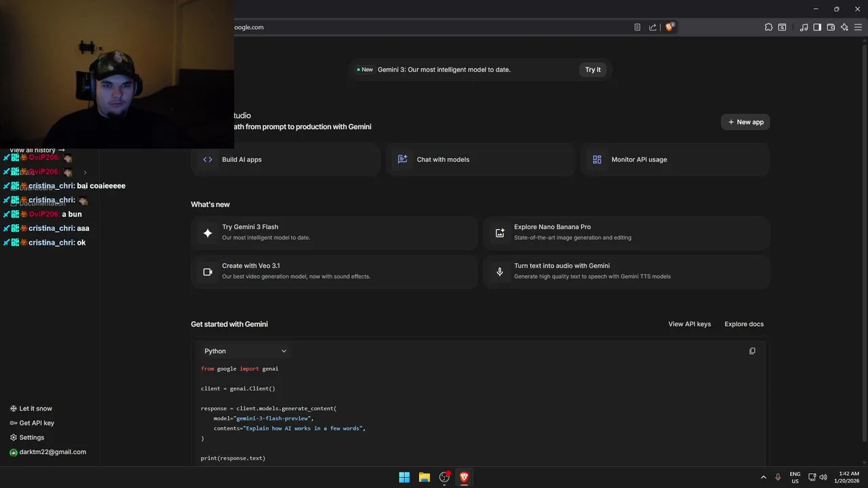Copy the Python code sample
Viewport: 868px width, 488px height.
752,351
